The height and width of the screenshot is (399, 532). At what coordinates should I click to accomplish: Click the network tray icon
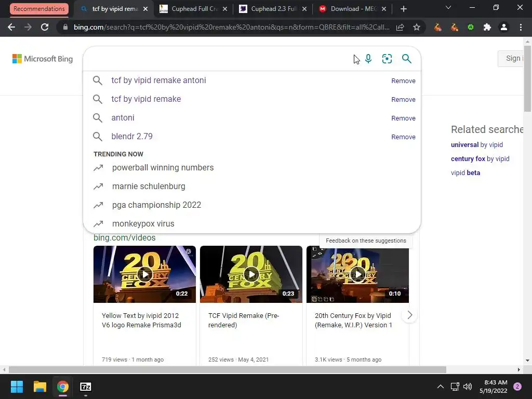click(455, 387)
